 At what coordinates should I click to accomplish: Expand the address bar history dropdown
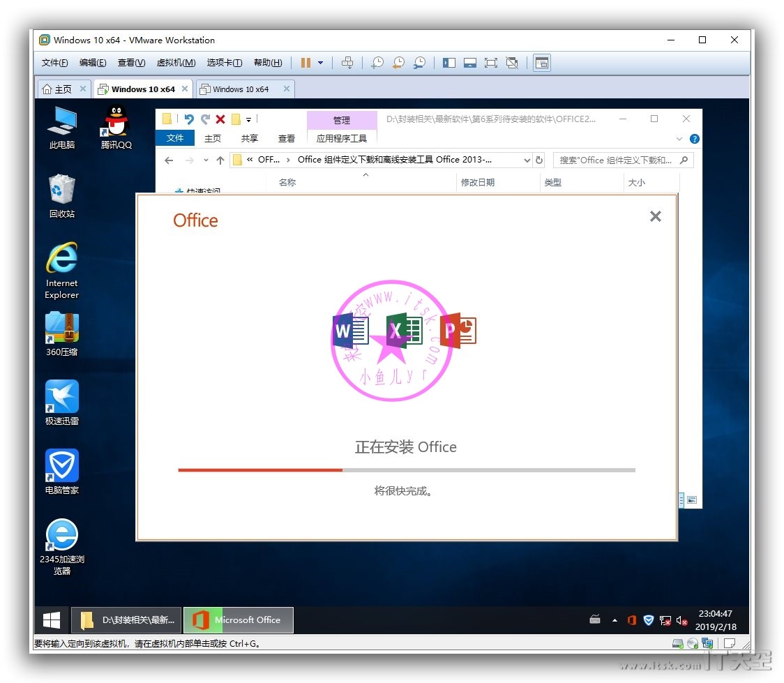coord(527,160)
